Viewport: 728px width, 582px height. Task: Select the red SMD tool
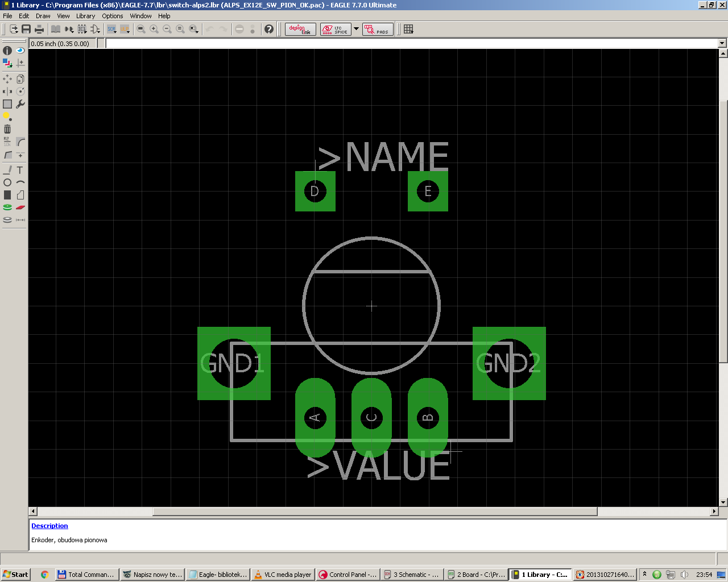20,207
